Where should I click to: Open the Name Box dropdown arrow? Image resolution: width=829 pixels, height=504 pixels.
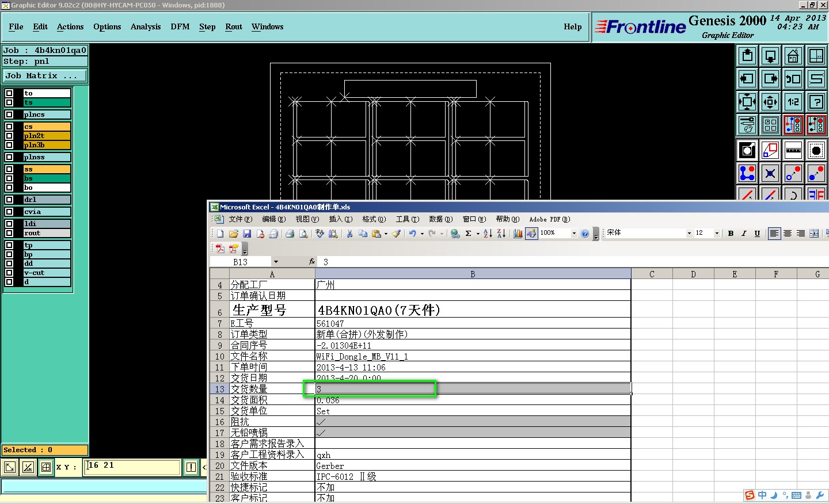pyautogui.click(x=276, y=262)
